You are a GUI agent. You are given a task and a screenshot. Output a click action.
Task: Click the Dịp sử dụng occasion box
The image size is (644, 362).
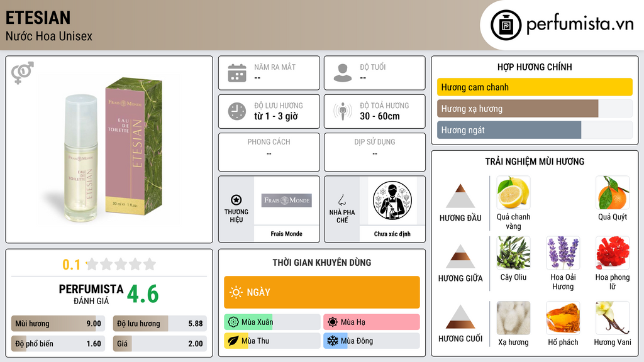375,152
